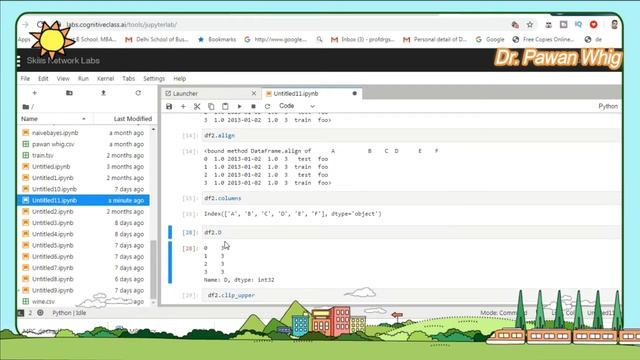Screen dimensions: 640x360
Task: Open the Help menu
Action: point(180,78)
